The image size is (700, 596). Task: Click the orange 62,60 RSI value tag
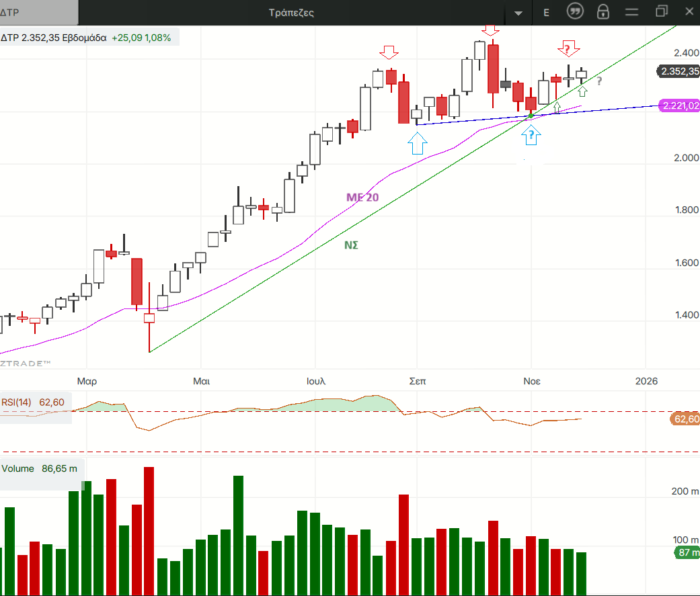coord(685,419)
